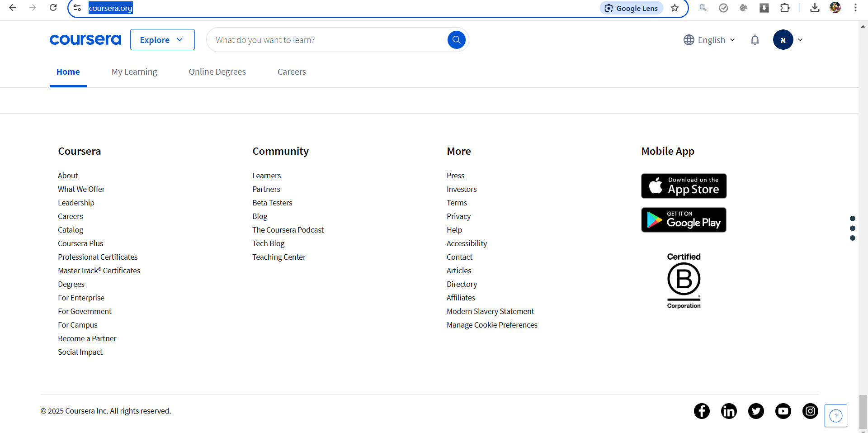
Task: Switch to the Home tab
Action: (x=68, y=72)
